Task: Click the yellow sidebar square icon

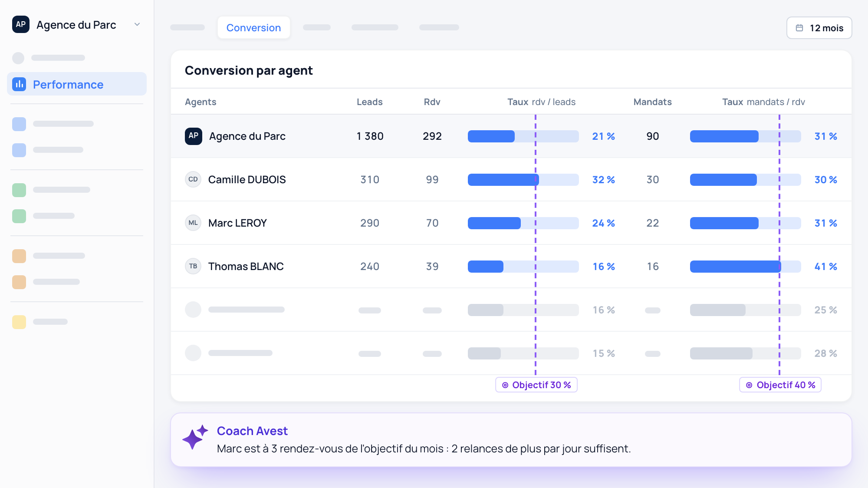Action: [19, 322]
